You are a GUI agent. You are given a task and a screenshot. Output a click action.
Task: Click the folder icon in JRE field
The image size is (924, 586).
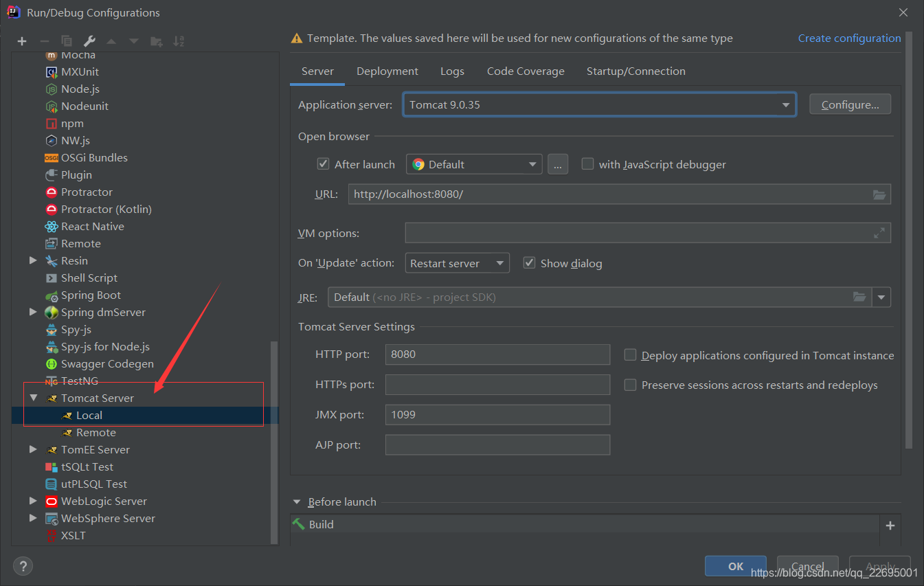tap(859, 297)
